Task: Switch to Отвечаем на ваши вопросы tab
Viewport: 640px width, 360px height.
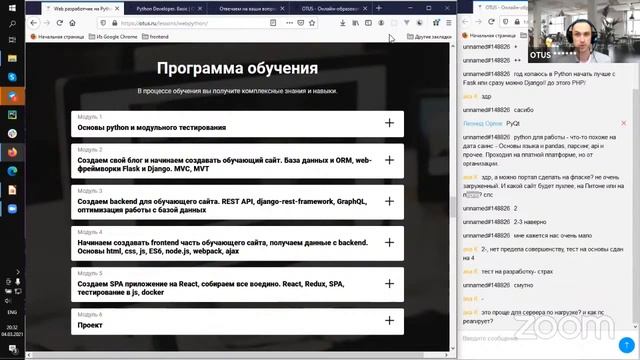Action: click(248, 9)
